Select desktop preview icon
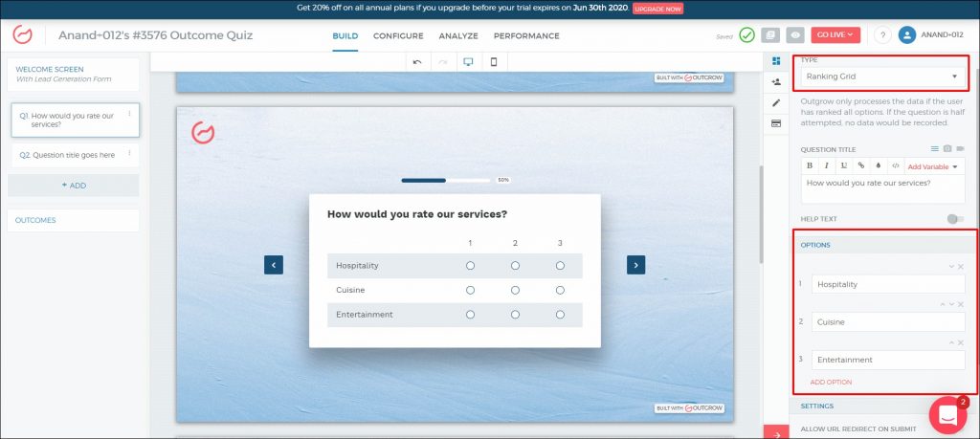 pyautogui.click(x=468, y=62)
